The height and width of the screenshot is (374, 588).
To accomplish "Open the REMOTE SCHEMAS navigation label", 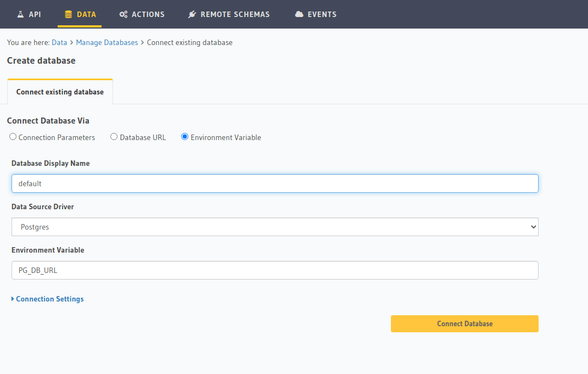I will click(235, 14).
